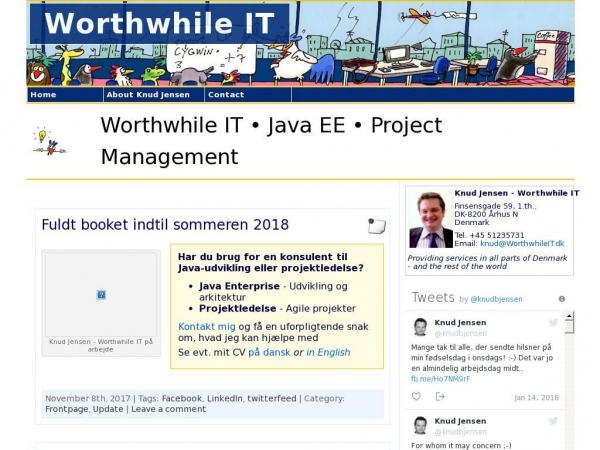Click the lightbulb bird logo icon

click(x=49, y=141)
